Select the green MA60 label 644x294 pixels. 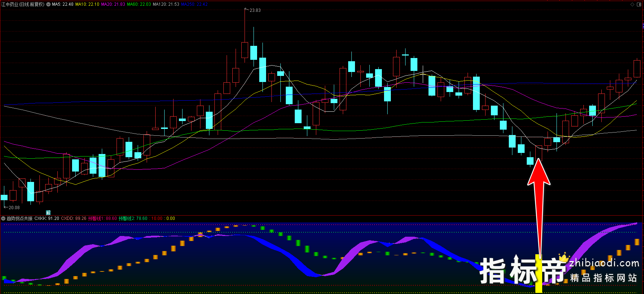tap(139, 4)
